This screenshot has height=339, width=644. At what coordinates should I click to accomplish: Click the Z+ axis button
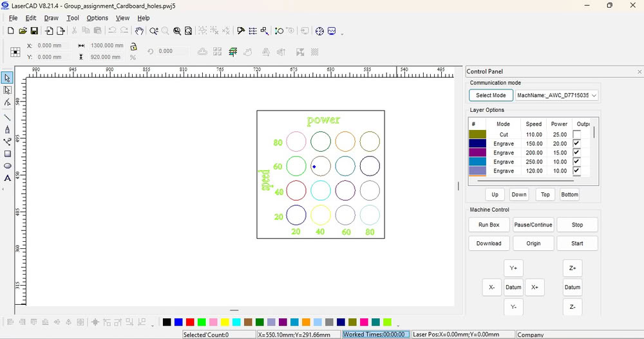coord(573,268)
